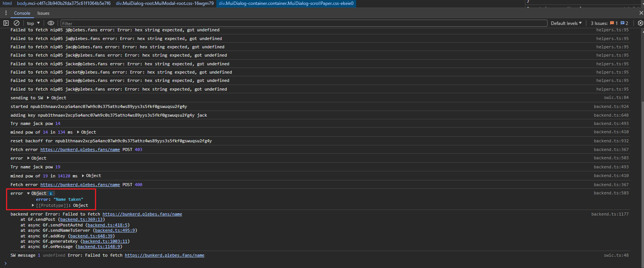Click the orange issues warning badge

(614, 23)
